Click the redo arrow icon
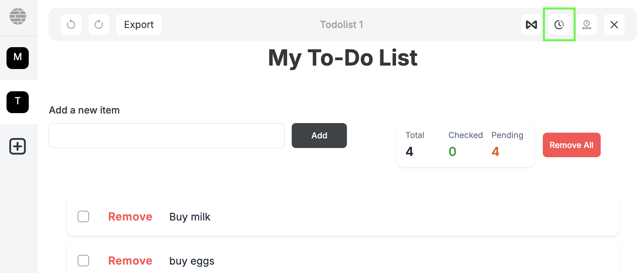Screen dimensions: 644x273 pos(99,25)
